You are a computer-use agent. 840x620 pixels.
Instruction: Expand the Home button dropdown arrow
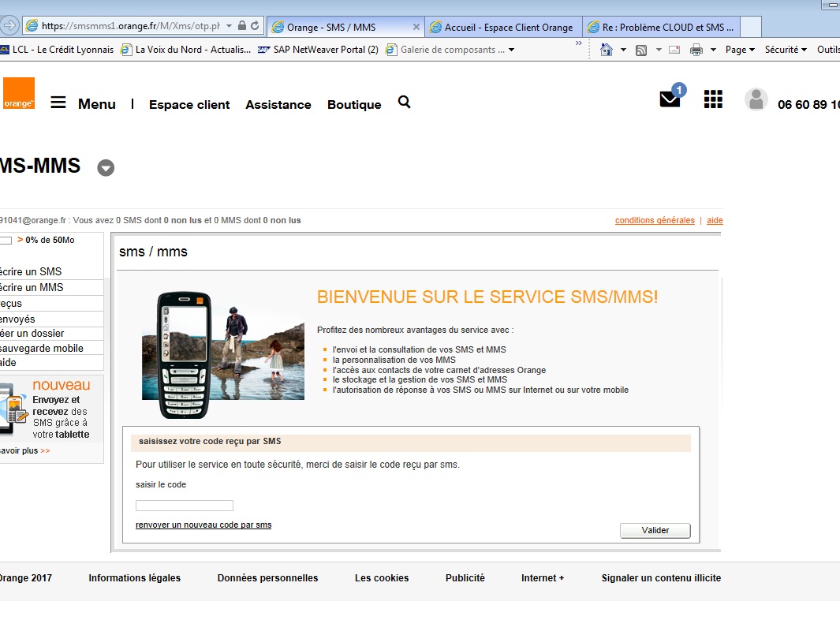pos(623,50)
